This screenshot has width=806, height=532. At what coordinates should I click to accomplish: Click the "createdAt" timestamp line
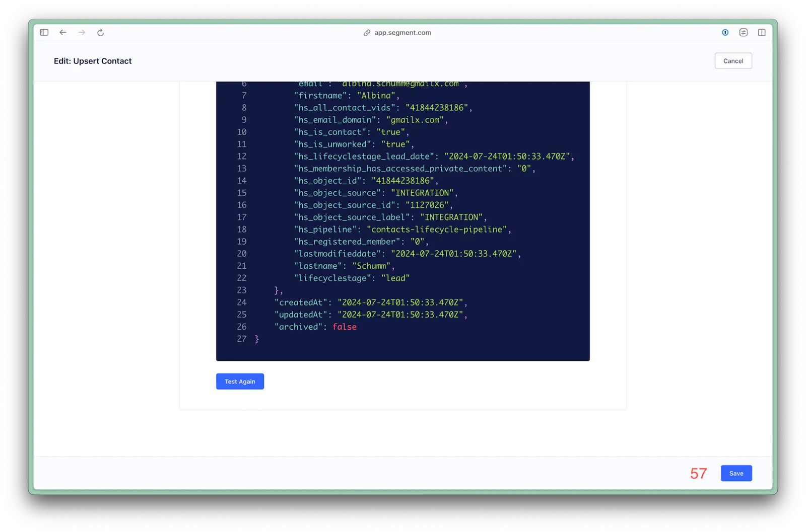click(371, 302)
